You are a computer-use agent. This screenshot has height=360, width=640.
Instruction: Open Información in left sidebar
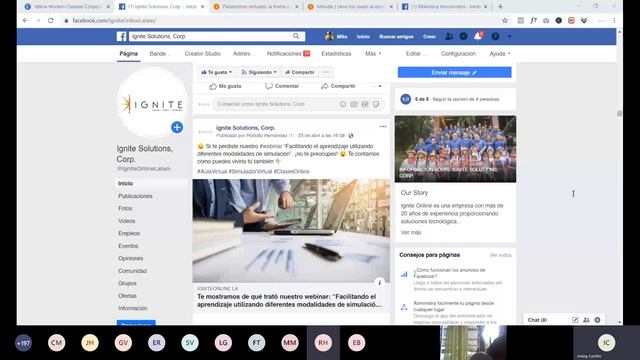point(133,308)
